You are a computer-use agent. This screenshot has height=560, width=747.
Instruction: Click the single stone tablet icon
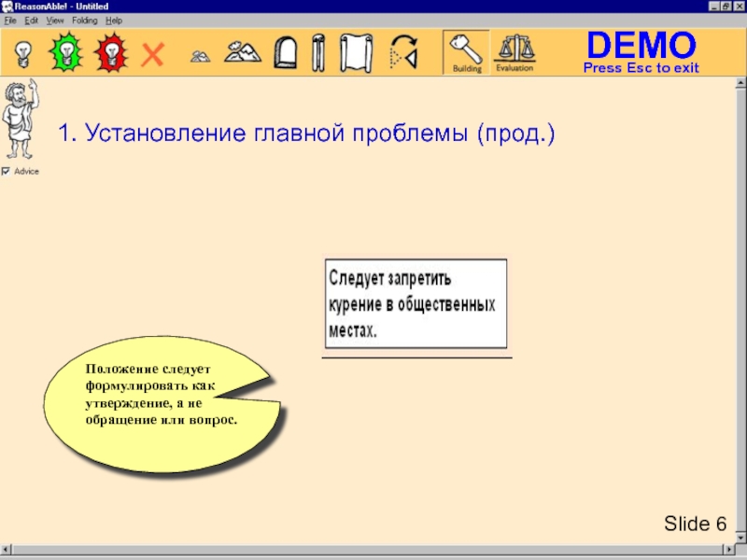pos(286,53)
